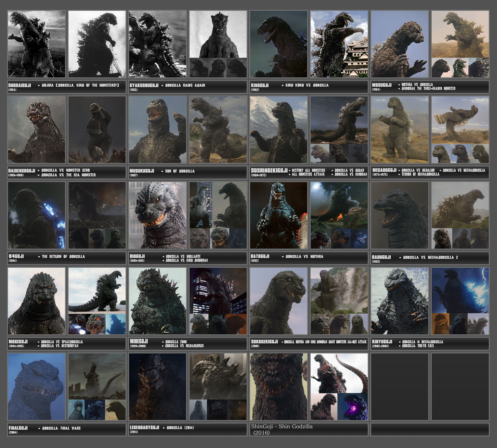Open Godzilla beside waterfall cliff image
The height and width of the screenshot is (448, 497).
[339, 290]
